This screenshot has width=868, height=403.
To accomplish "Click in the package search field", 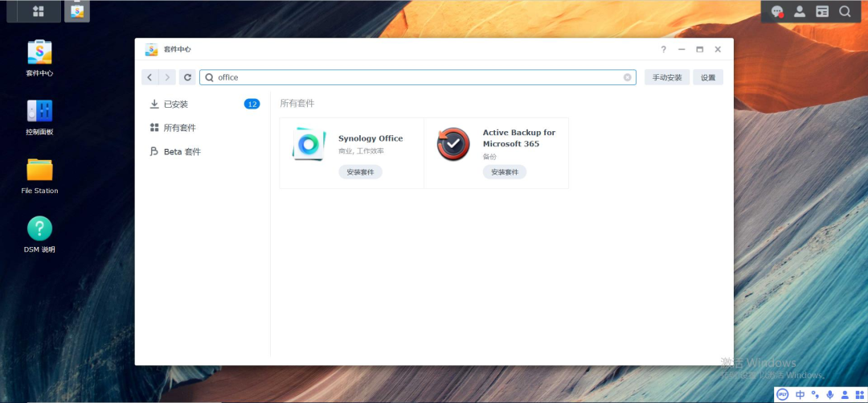I will pos(418,77).
